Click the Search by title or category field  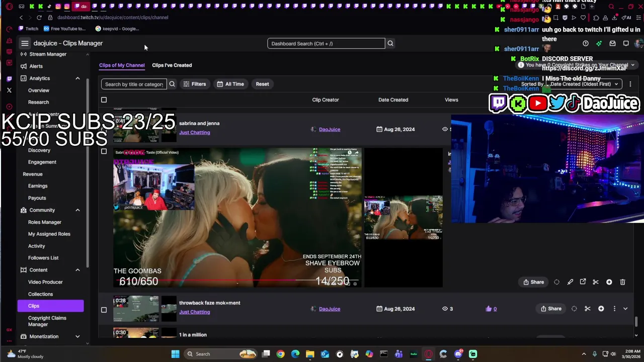click(134, 84)
